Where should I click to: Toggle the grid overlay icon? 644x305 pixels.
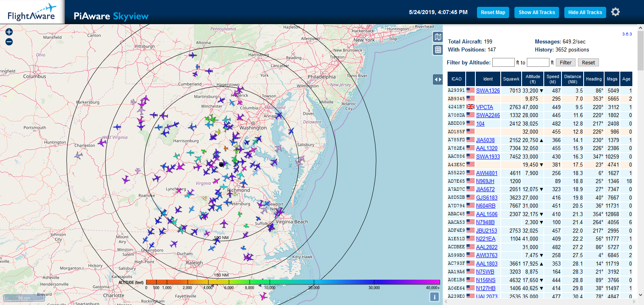[438, 50]
